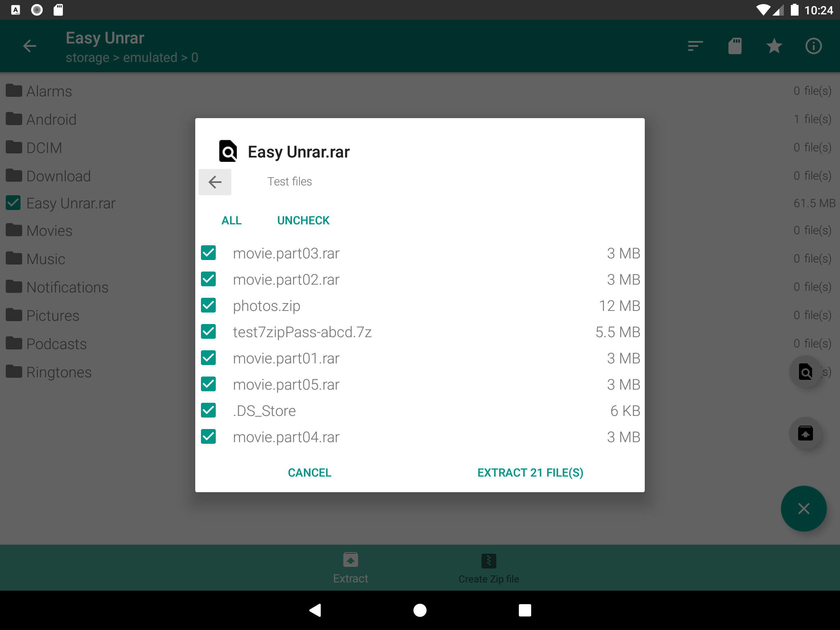Image resolution: width=840 pixels, height=630 pixels.
Task: Select test7zipPass-abcd.7z file name
Action: 302,332
